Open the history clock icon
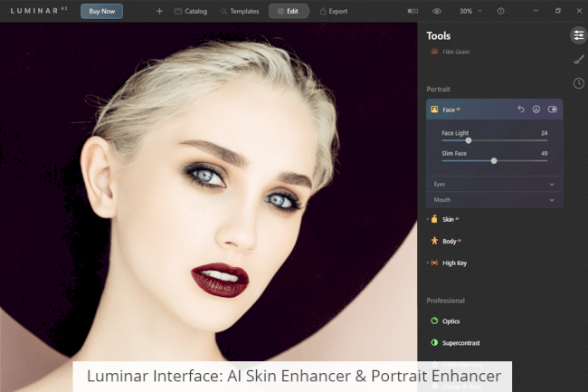This screenshot has width=588, height=392. pyautogui.click(x=579, y=83)
